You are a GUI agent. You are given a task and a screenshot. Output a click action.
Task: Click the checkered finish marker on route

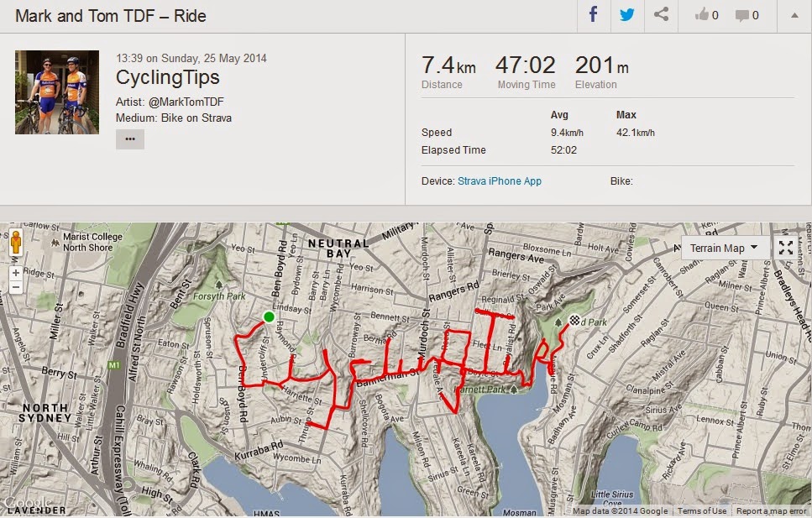pos(574,319)
